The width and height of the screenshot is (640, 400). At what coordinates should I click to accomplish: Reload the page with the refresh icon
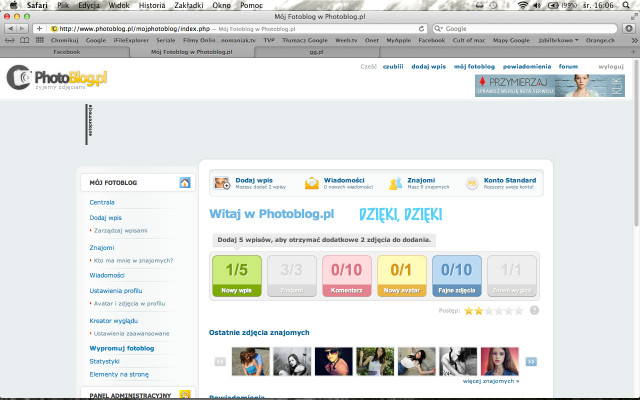[x=421, y=29]
